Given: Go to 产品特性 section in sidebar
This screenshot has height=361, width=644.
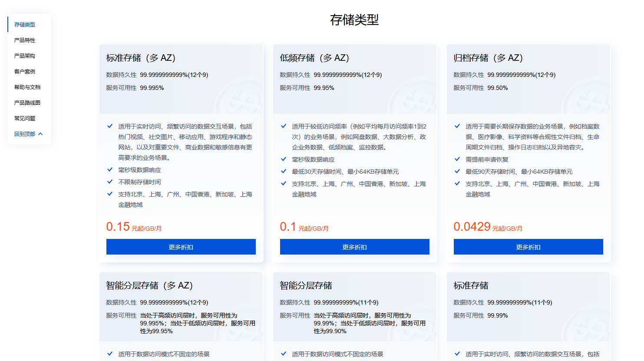Looking at the screenshot, I should [x=25, y=40].
